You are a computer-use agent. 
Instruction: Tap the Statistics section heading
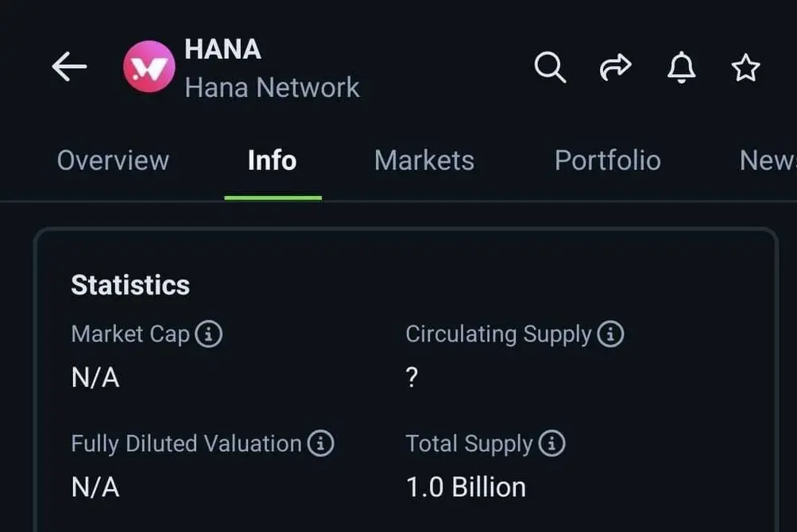point(130,284)
